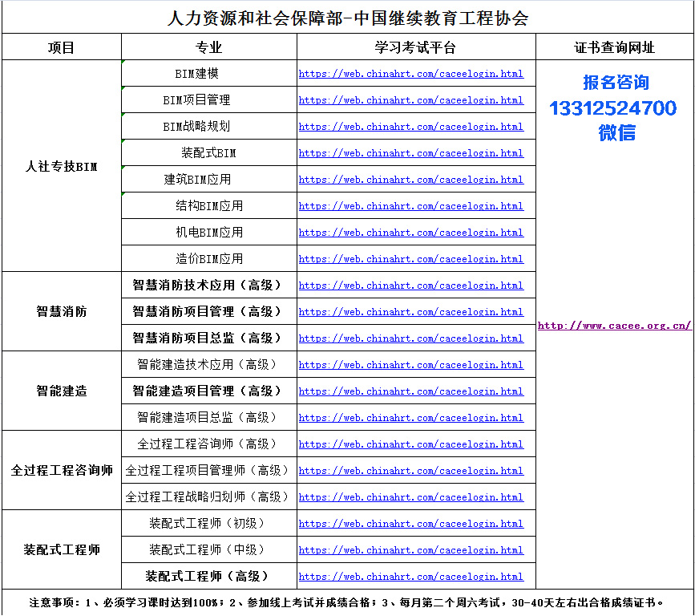Follow the chinahrt link beside BIM战略规划
Image resolution: width=695 pixels, height=616 pixels.
(411, 127)
